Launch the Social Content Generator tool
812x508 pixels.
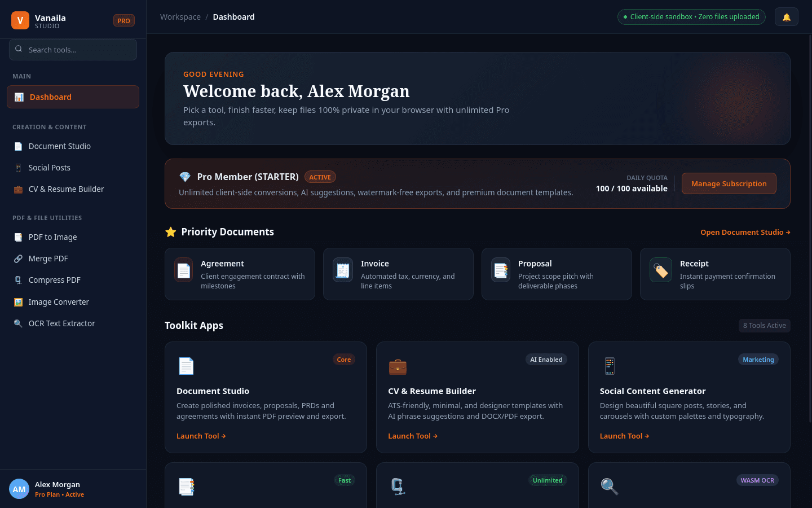[x=625, y=436]
